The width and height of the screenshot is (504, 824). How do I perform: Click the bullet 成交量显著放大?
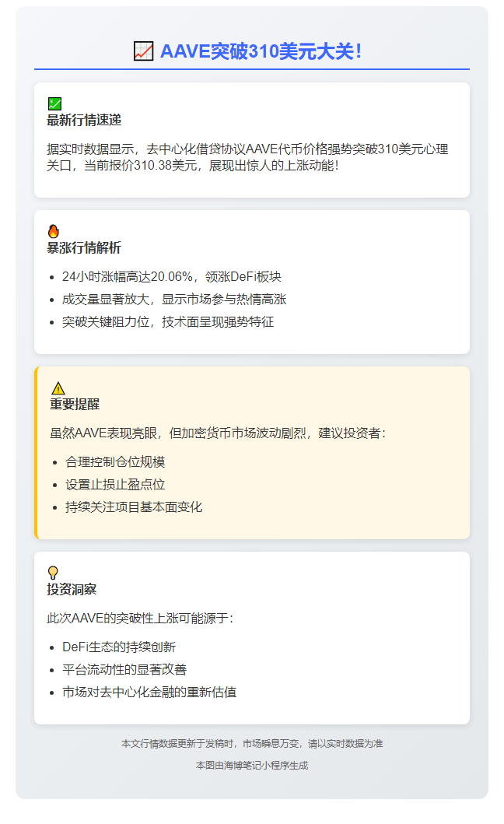174,299
